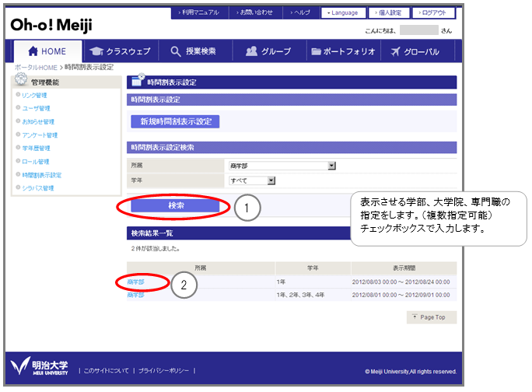Click the 検索 search button

coord(175,205)
